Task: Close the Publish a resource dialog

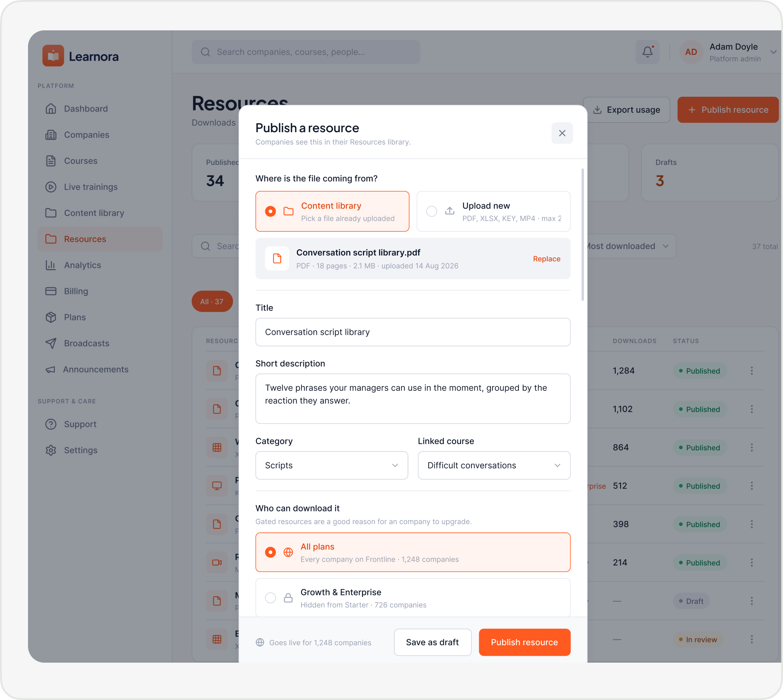Action: click(x=562, y=133)
